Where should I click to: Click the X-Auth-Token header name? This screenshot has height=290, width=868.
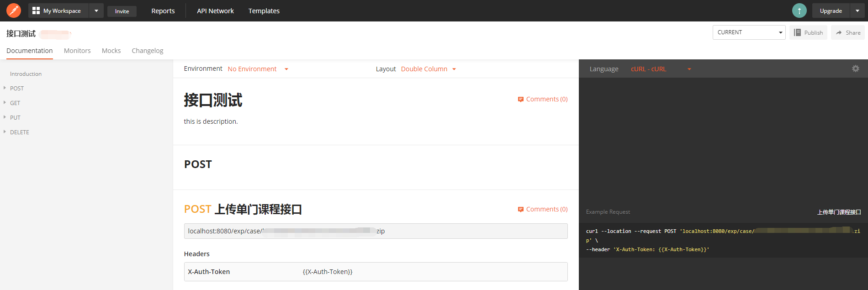pyautogui.click(x=209, y=272)
